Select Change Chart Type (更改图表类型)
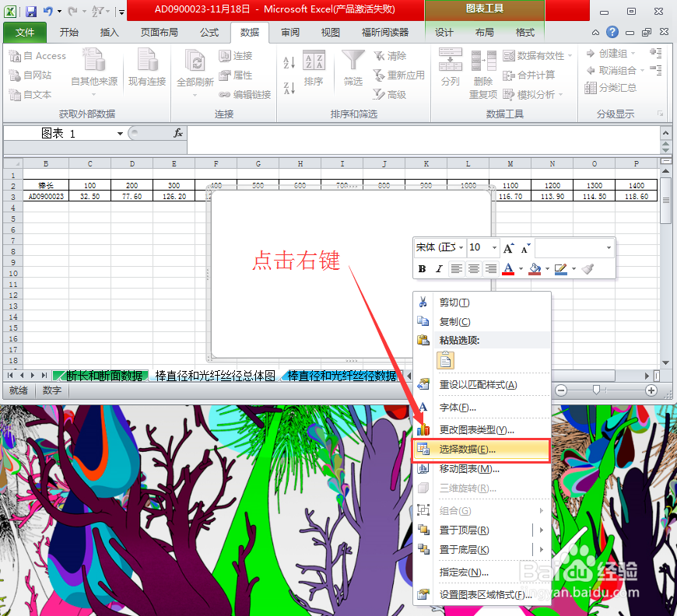This screenshot has width=677, height=616. click(482, 430)
